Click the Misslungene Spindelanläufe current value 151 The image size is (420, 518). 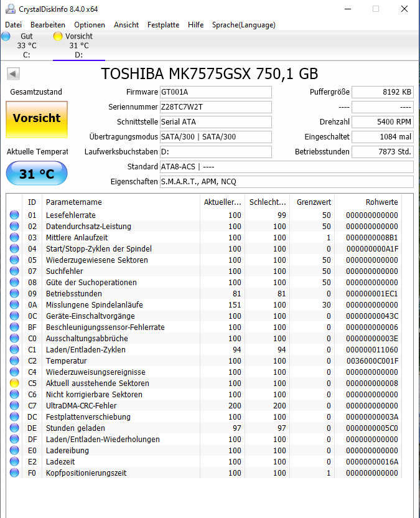pos(235,305)
